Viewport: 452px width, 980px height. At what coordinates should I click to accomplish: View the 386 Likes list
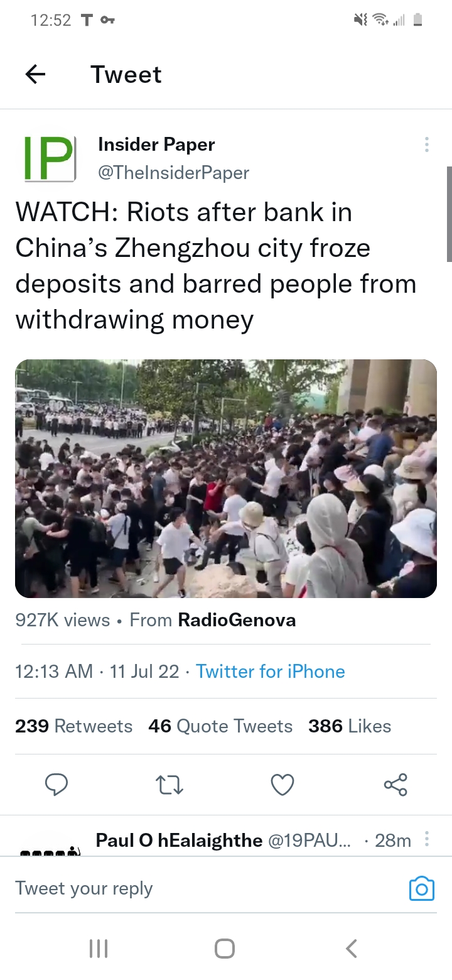point(350,726)
